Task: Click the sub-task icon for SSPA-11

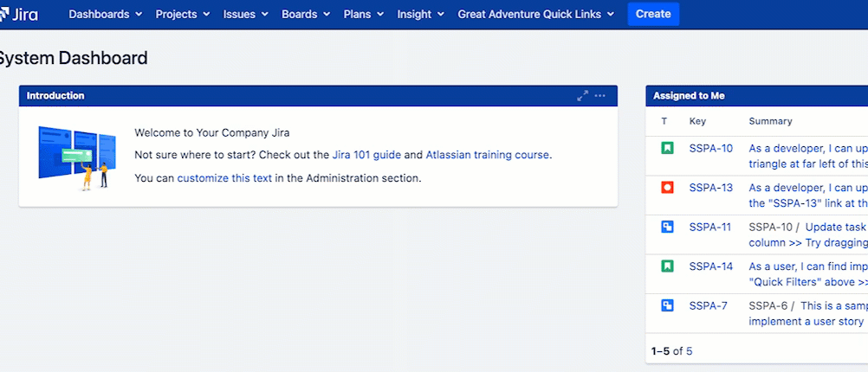Action: (x=667, y=227)
